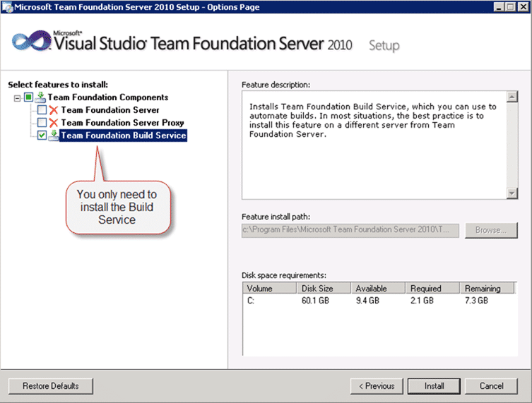Click the Install button
The height and width of the screenshot is (403, 532).
pos(434,386)
